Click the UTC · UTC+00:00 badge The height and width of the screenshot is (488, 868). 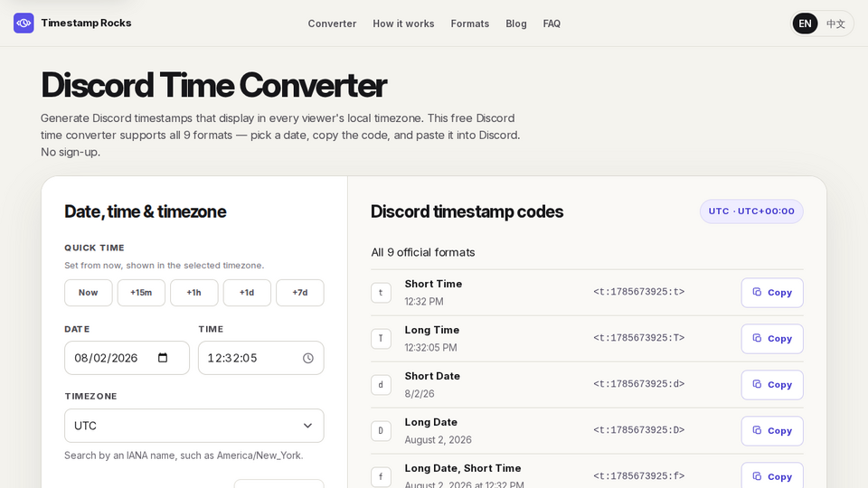tap(751, 211)
